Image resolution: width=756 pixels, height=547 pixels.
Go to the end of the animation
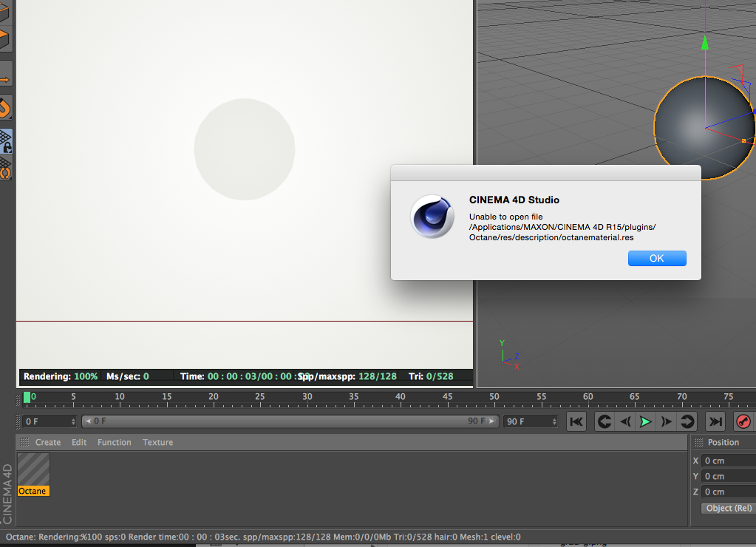pyautogui.click(x=715, y=421)
